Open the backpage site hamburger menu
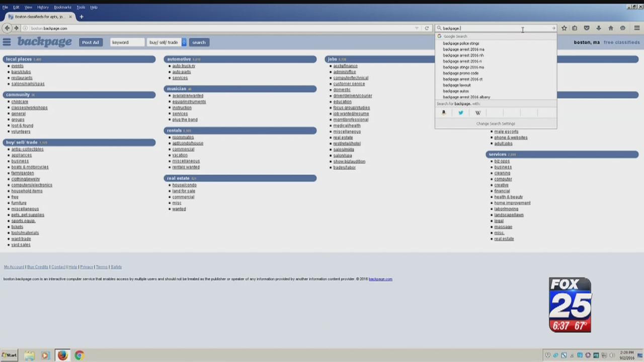 tap(7, 42)
